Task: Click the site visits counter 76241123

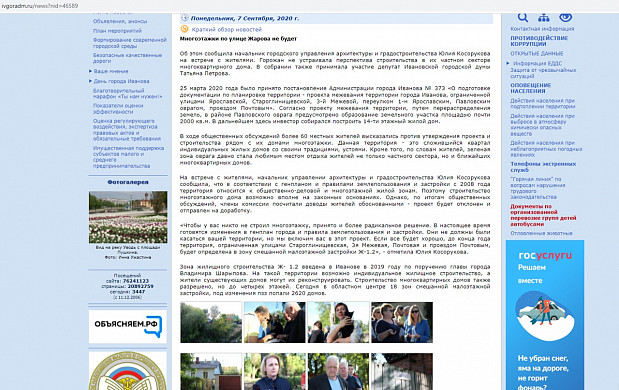Action: point(136,281)
